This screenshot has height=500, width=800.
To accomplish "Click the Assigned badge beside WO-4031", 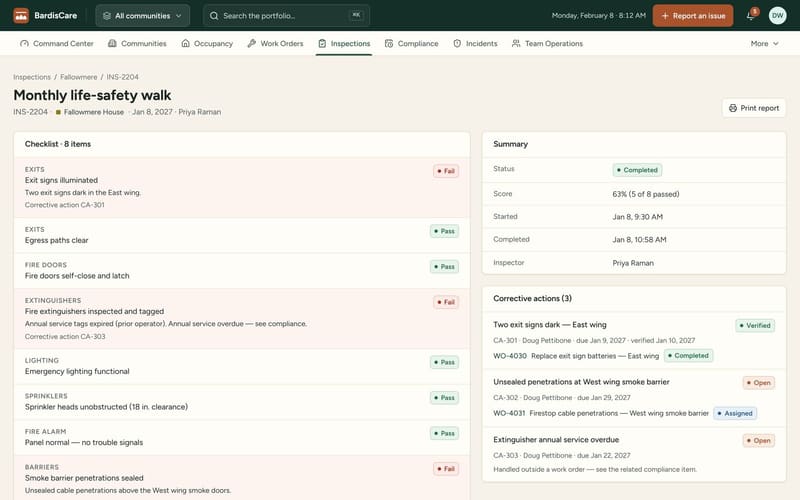I will click(x=735, y=413).
